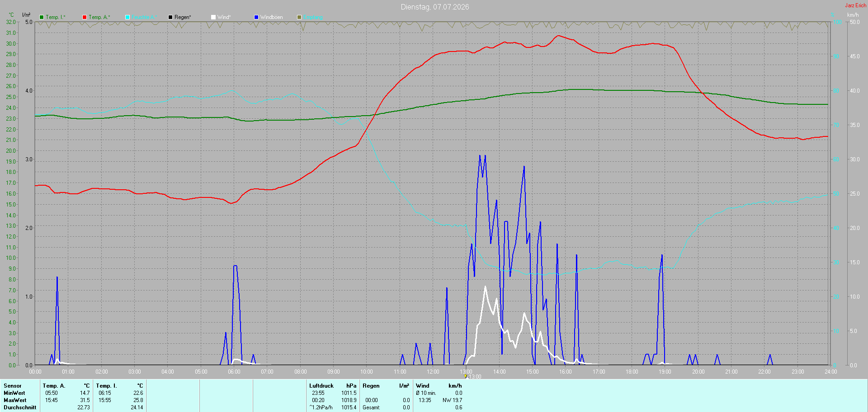Click the 'Sensor' header in the data table
The height and width of the screenshot is (412, 868).
tap(13, 386)
